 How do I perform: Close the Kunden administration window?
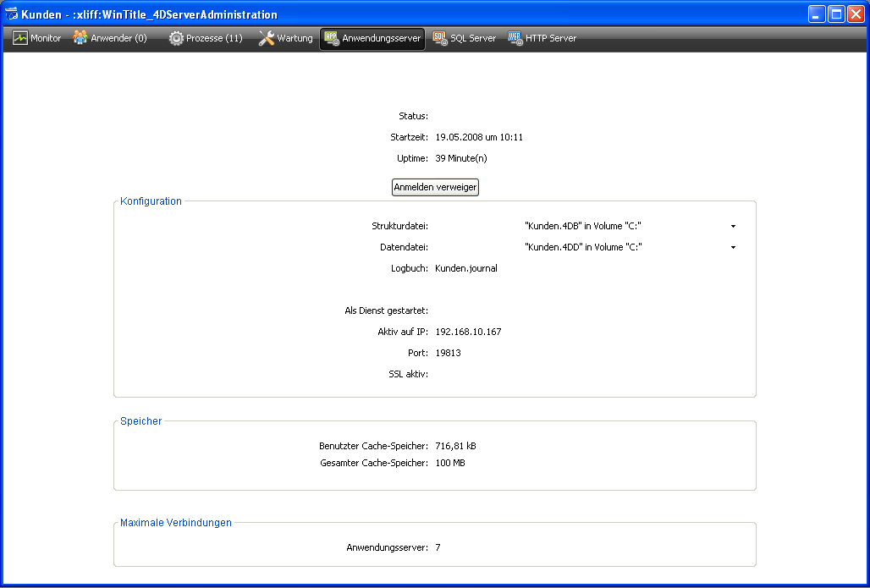click(x=856, y=14)
